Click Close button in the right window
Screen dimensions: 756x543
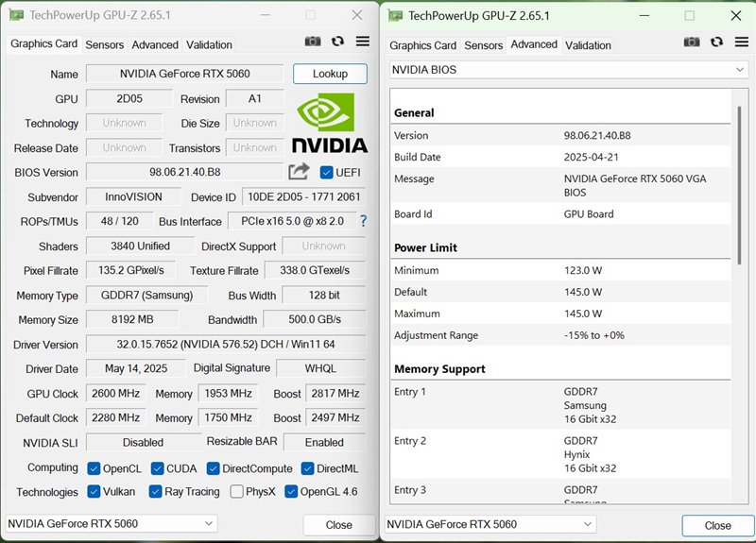(x=717, y=525)
